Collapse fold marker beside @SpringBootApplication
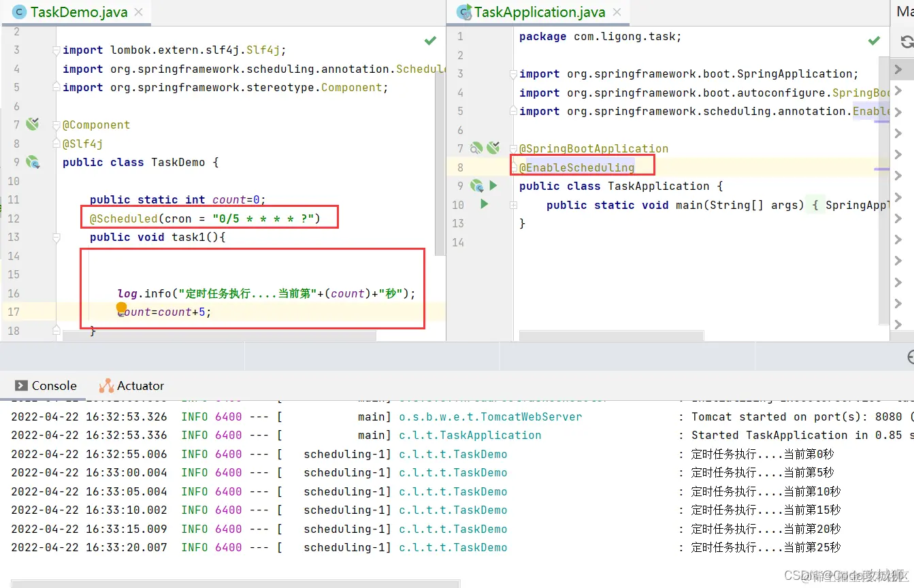This screenshot has width=914, height=588. 514,149
